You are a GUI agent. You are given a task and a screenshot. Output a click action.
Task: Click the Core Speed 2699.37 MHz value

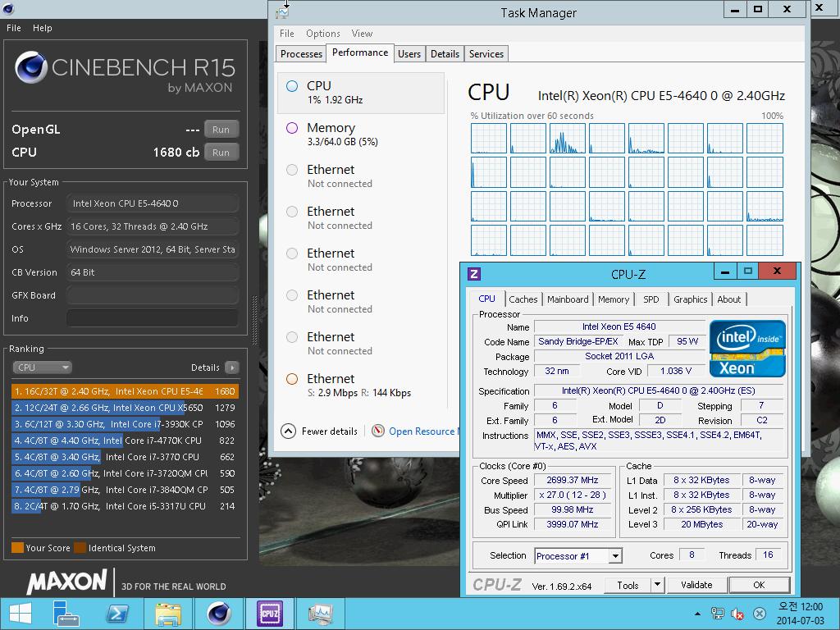(572, 480)
